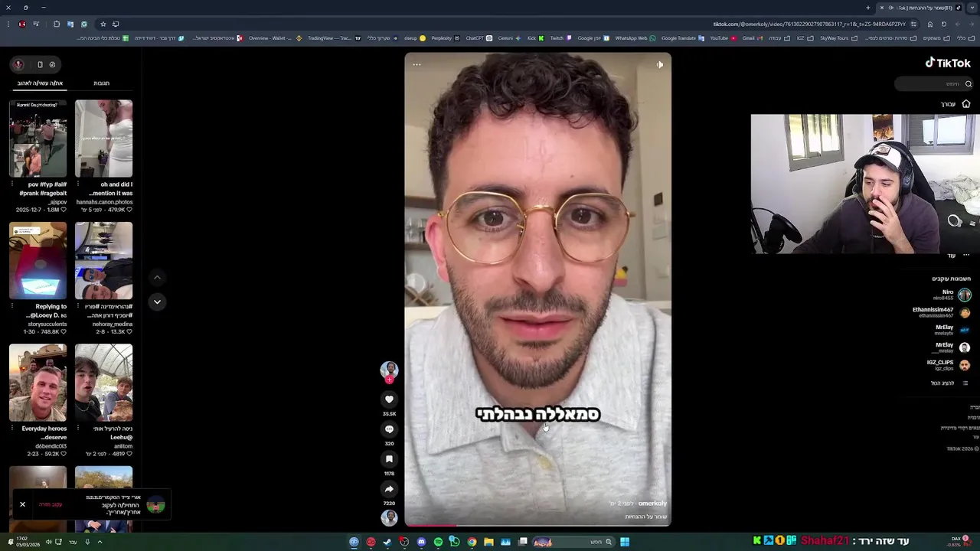Open the three-dots menu on video player
This screenshot has width=980, height=551.
(x=416, y=64)
